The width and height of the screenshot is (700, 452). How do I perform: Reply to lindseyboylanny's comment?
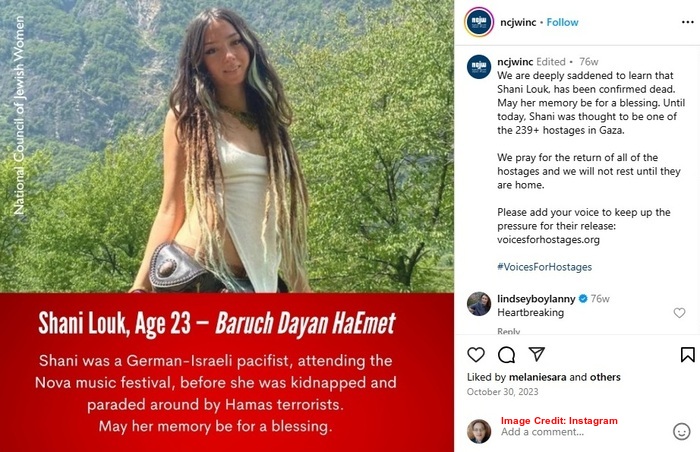point(508,331)
